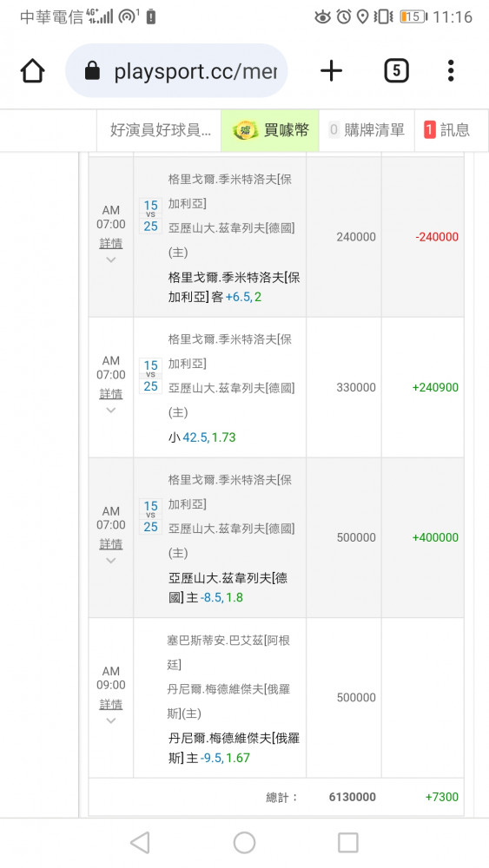Open browser three-dot overflow menu
The image size is (489, 868).
click(x=451, y=71)
